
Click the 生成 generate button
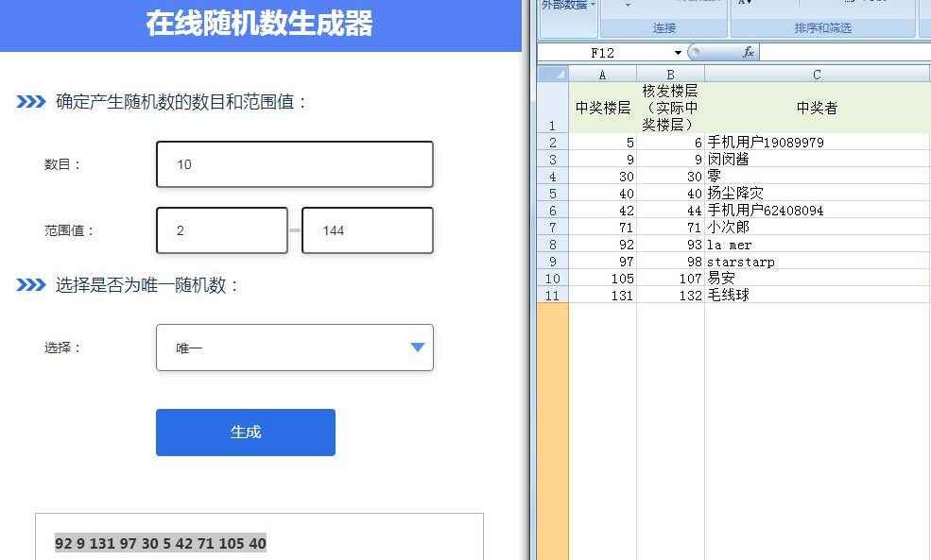point(245,432)
